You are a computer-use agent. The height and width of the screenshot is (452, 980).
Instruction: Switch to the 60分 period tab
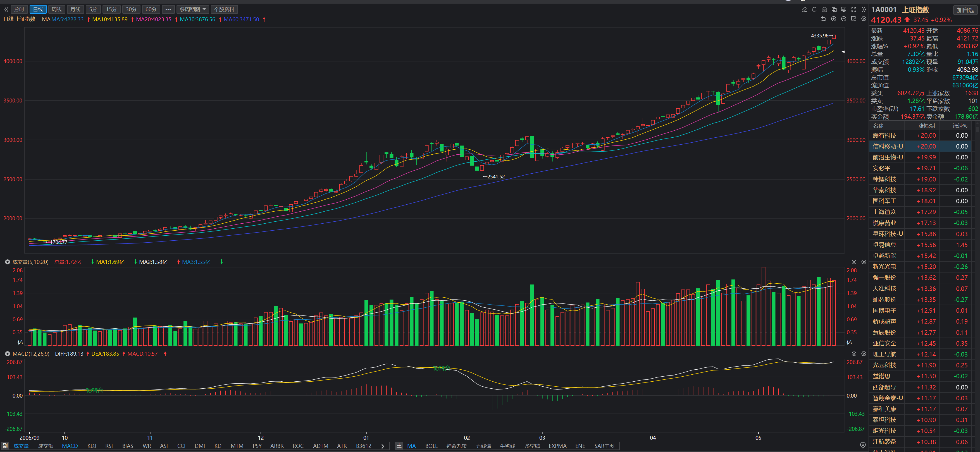pyautogui.click(x=151, y=9)
